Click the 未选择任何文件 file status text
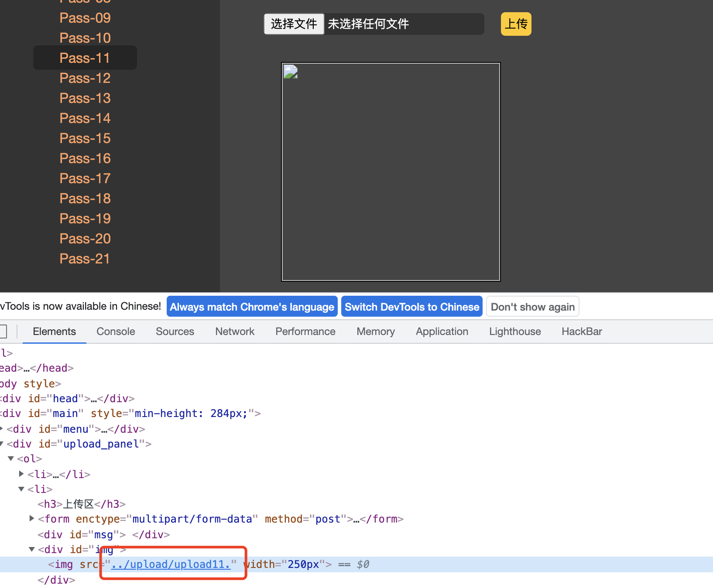Screen dimensions: 713x588 click(368, 24)
